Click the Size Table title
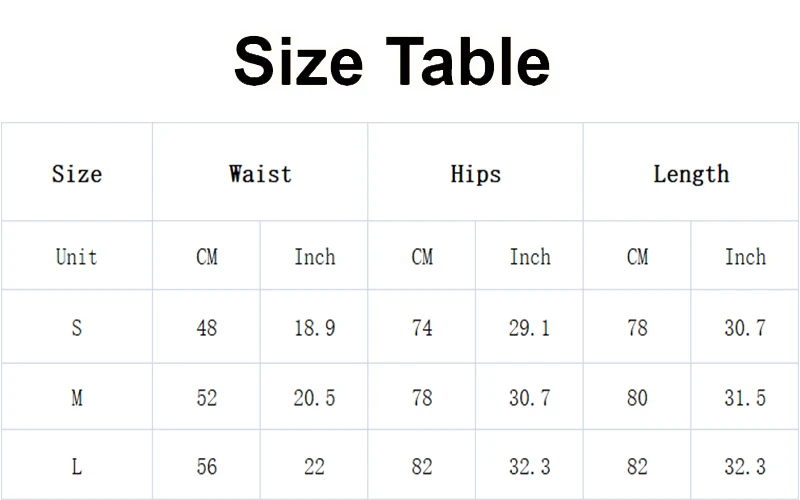 pyautogui.click(x=392, y=62)
